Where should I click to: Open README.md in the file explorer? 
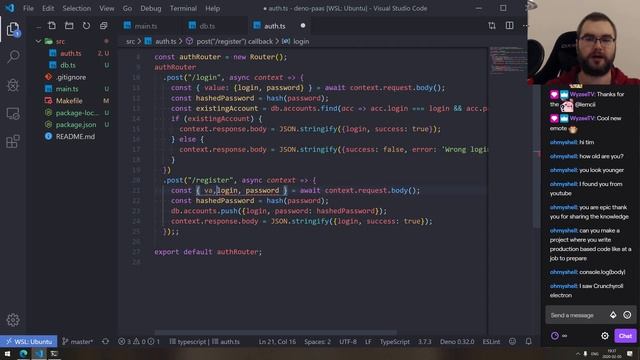pyautogui.click(x=75, y=136)
